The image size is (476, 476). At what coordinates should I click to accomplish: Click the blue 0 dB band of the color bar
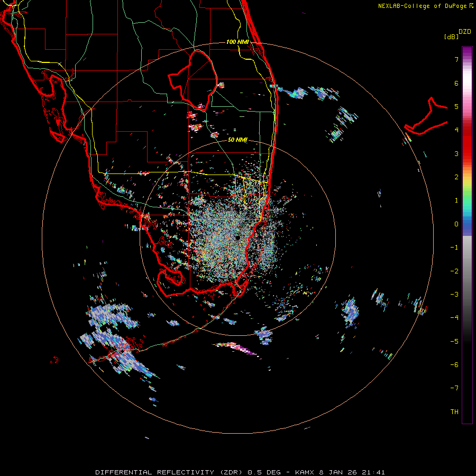click(467, 224)
